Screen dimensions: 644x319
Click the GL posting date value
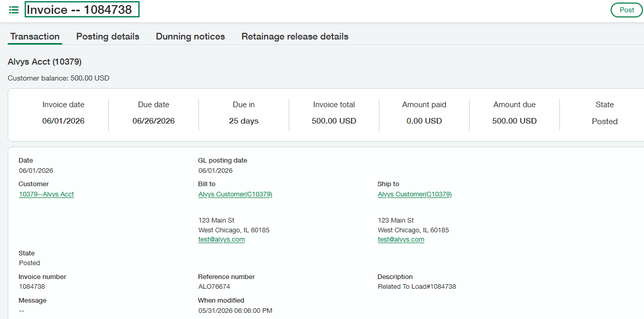point(215,171)
